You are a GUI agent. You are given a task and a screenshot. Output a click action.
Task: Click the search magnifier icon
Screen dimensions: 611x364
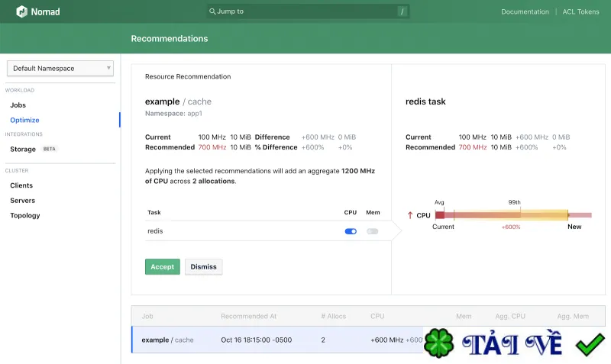point(212,11)
